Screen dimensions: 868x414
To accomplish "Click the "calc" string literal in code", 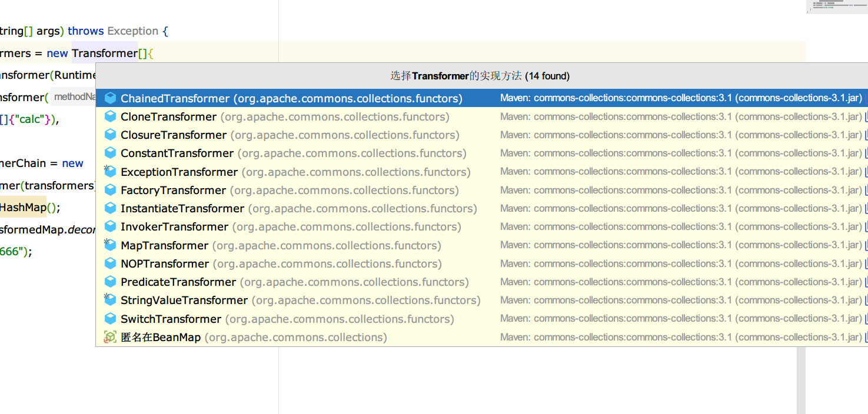I will 31,119.
